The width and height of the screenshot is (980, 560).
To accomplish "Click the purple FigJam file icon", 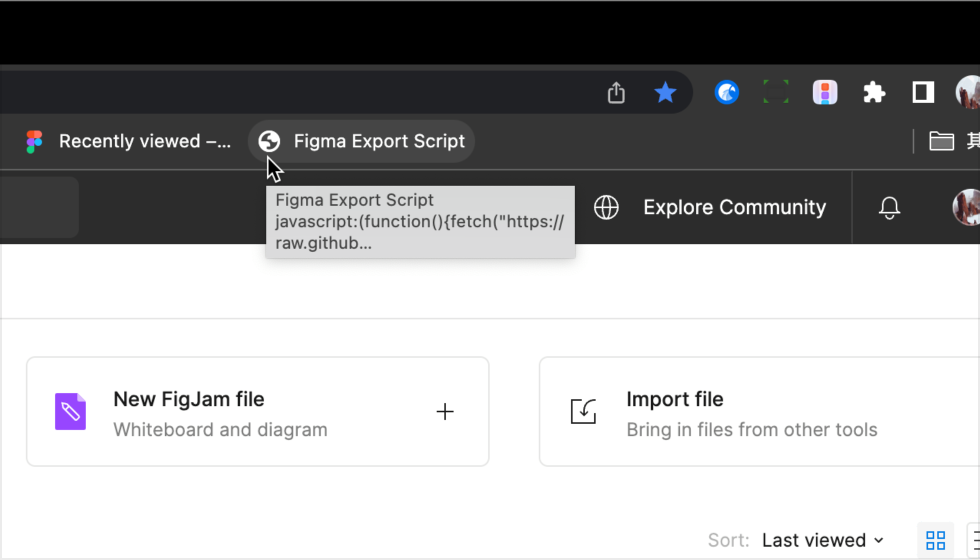I will (70, 411).
